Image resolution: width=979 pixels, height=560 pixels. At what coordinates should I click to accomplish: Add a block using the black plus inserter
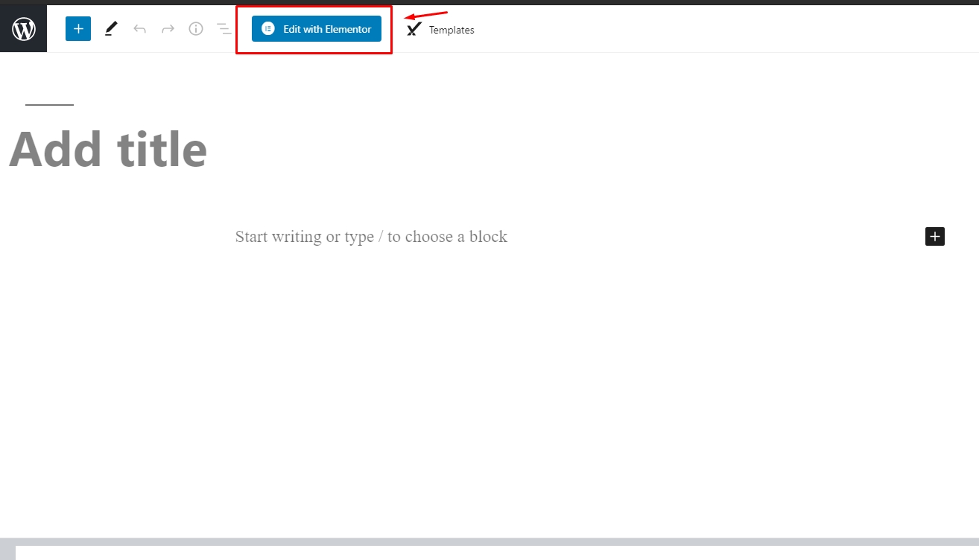click(x=934, y=236)
